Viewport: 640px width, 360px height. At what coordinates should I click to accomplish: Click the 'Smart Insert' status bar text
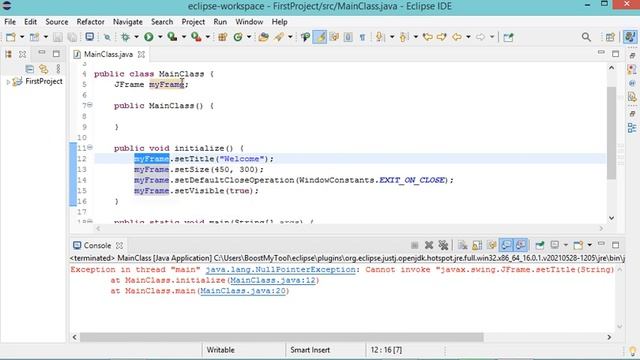(310, 350)
